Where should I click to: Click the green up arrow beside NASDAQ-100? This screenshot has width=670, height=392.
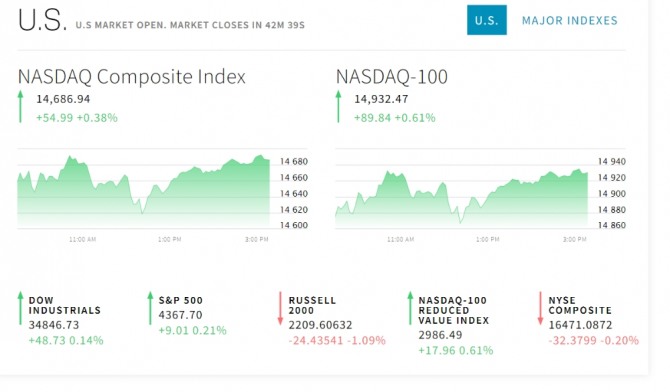338,106
